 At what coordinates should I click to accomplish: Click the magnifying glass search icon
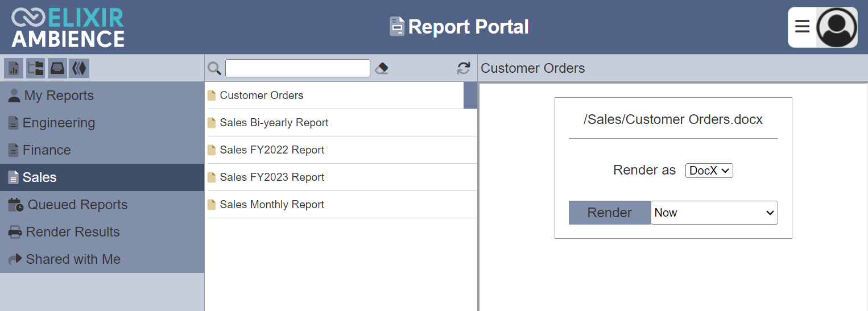[x=214, y=68]
